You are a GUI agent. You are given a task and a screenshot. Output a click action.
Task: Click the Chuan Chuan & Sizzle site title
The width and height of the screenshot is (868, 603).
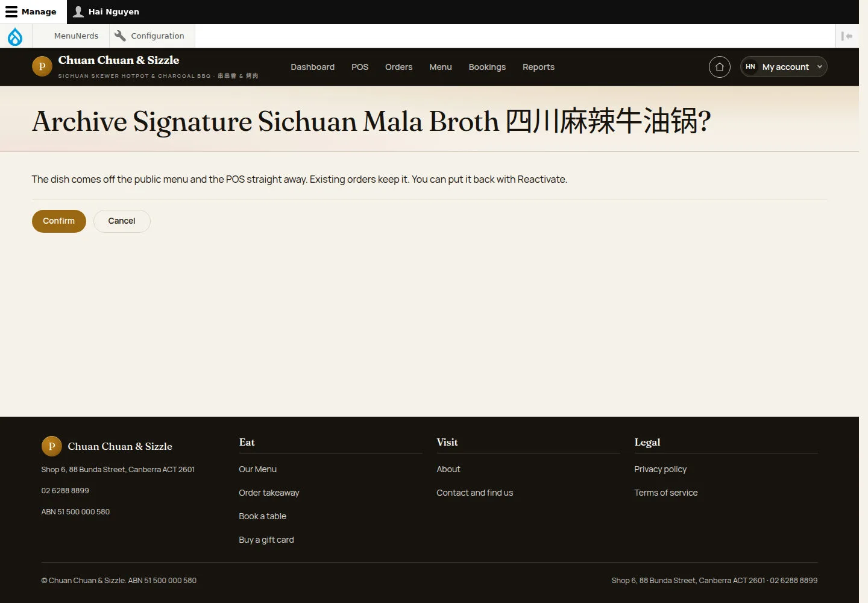point(119,60)
